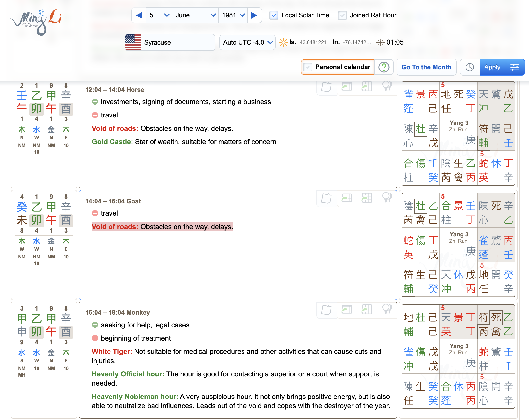Toggle the Personal calendar checkbox
The image size is (529, 420).
tap(308, 67)
